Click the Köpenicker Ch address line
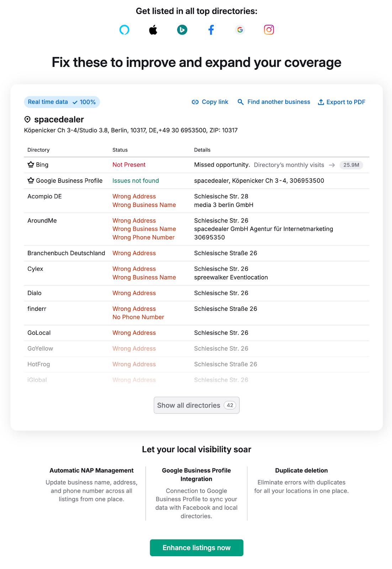 click(x=131, y=130)
